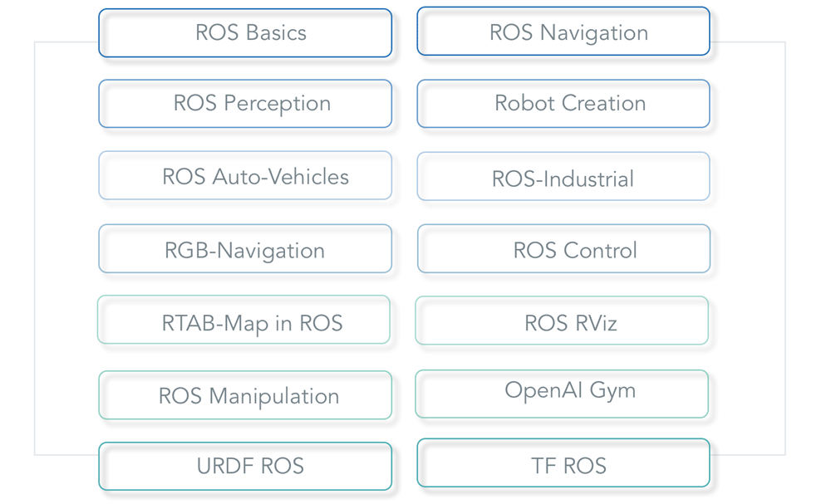Open the URDF ROS box
831x504 pixels.
[245, 467]
